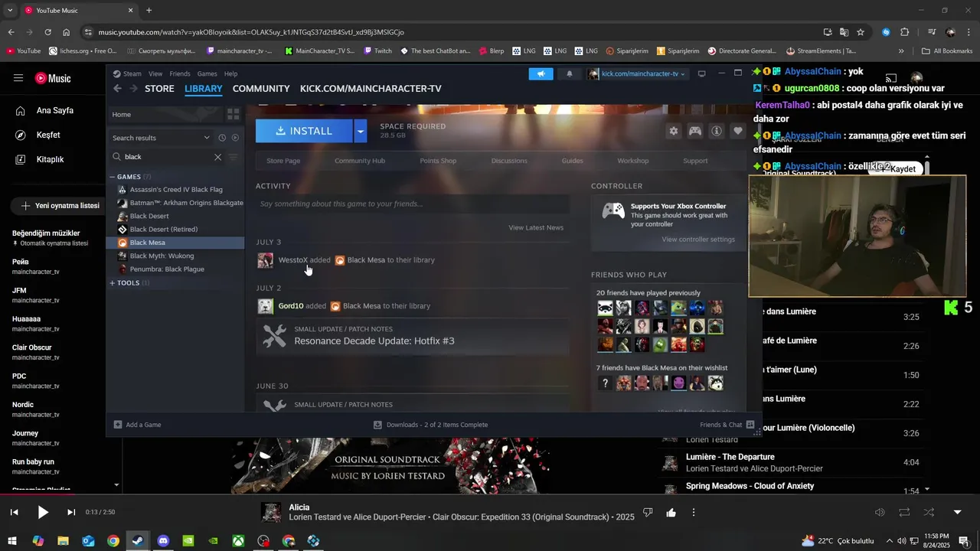The image size is (980, 551).
Task: Open Black Mesa Store Page tab
Action: 283,161
